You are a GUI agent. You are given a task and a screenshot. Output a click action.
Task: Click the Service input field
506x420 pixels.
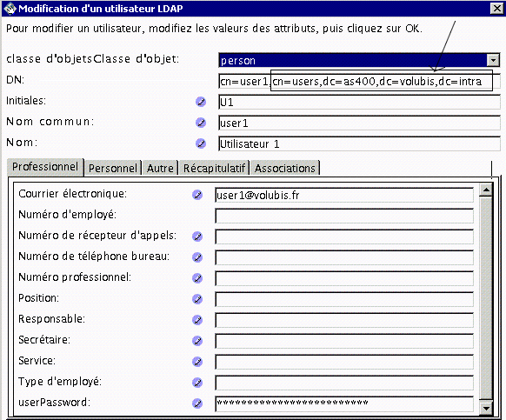pos(344,362)
